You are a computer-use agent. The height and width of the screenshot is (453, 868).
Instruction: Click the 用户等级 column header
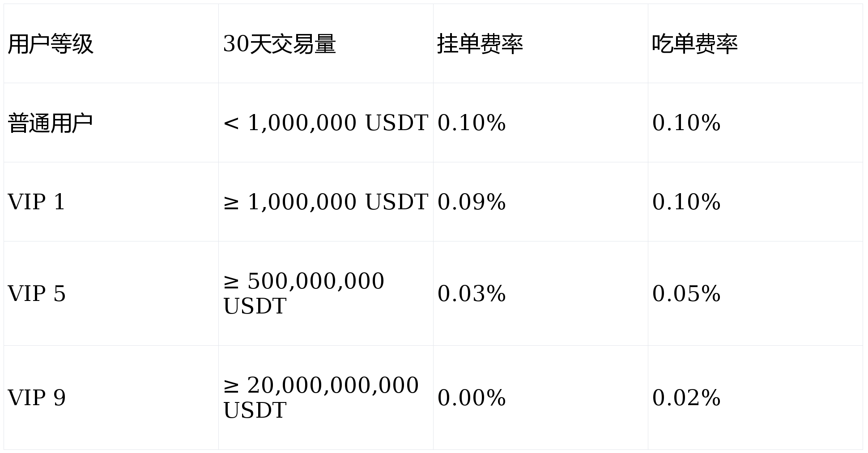pyautogui.click(x=51, y=44)
